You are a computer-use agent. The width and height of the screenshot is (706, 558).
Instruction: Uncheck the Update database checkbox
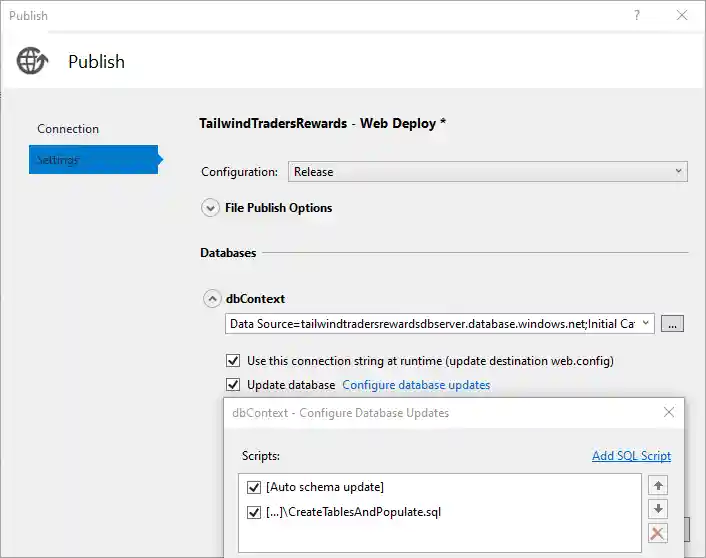pyautogui.click(x=233, y=385)
